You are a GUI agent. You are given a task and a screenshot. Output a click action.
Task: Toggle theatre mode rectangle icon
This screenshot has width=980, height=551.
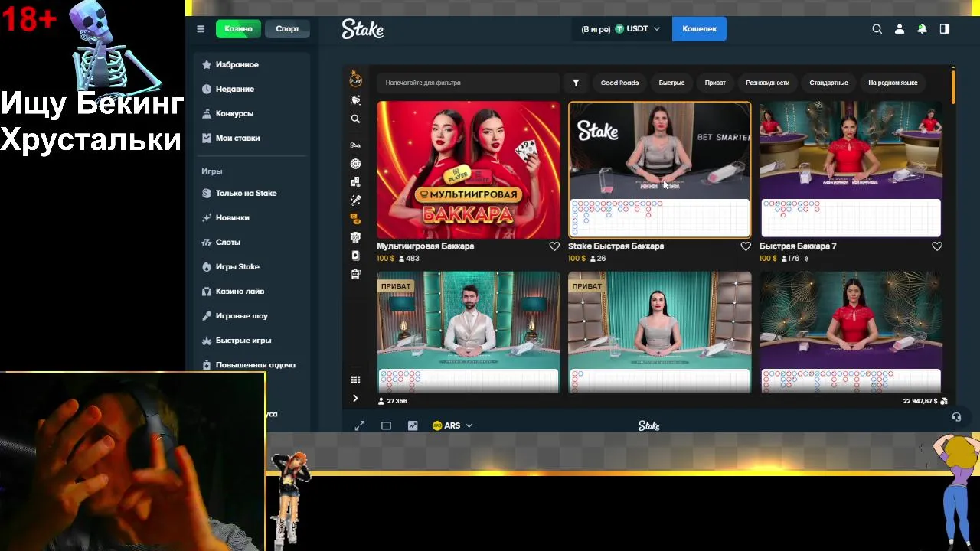[386, 425]
